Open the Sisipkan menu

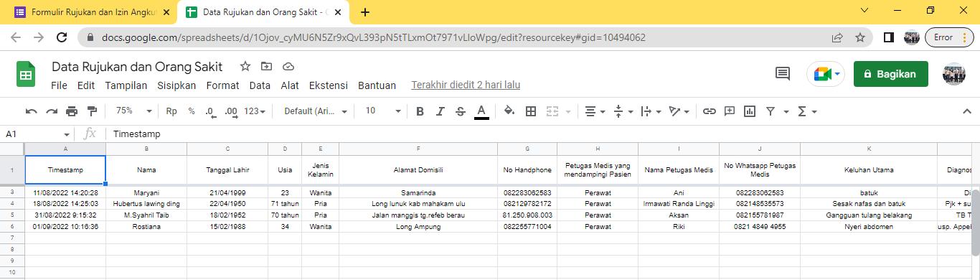tap(176, 85)
